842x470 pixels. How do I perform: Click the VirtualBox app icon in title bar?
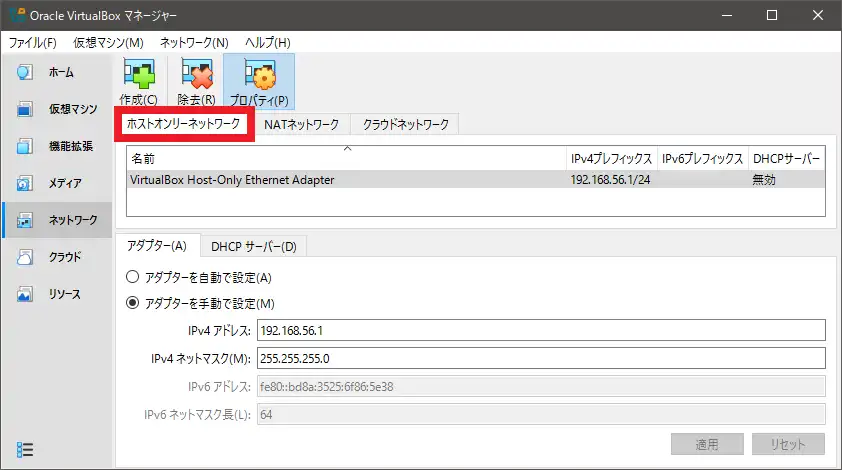tap(17, 15)
